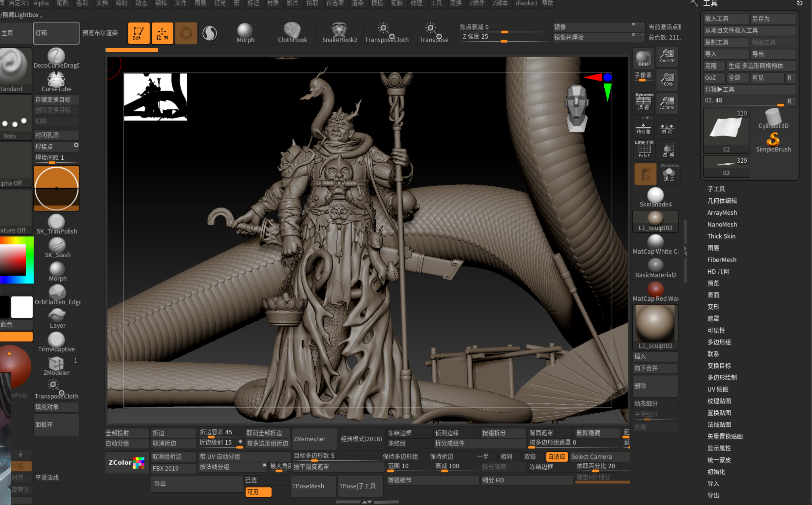The height and width of the screenshot is (505, 812).
Task: Toggle PolyF line fill display
Action: coord(644,149)
